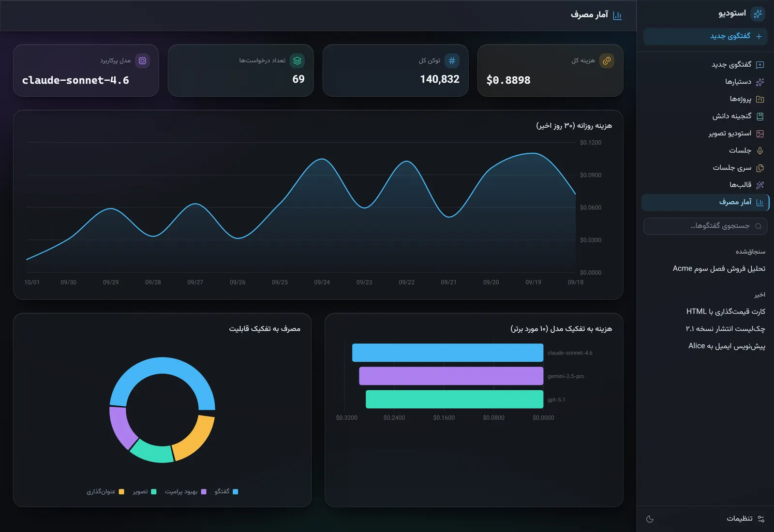Click the Studio sparkle logo icon

point(758,14)
